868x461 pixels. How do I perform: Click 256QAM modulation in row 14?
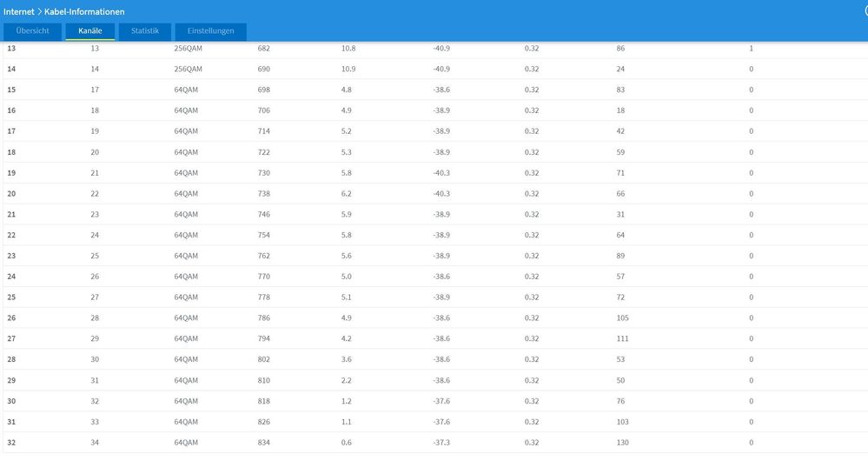(x=189, y=70)
